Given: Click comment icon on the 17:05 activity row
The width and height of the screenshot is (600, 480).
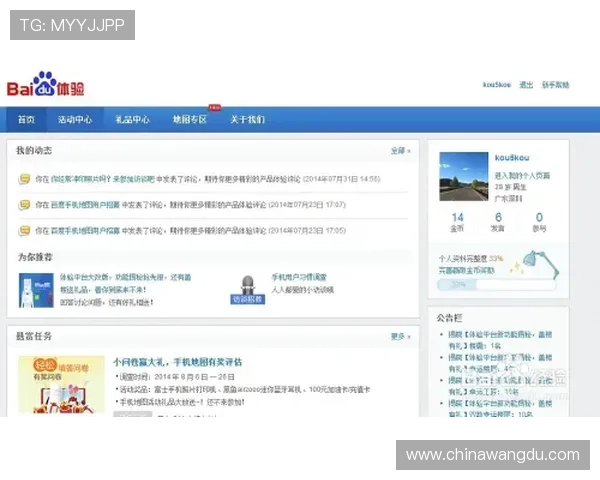Looking at the screenshot, I should [x=24, y=230].
